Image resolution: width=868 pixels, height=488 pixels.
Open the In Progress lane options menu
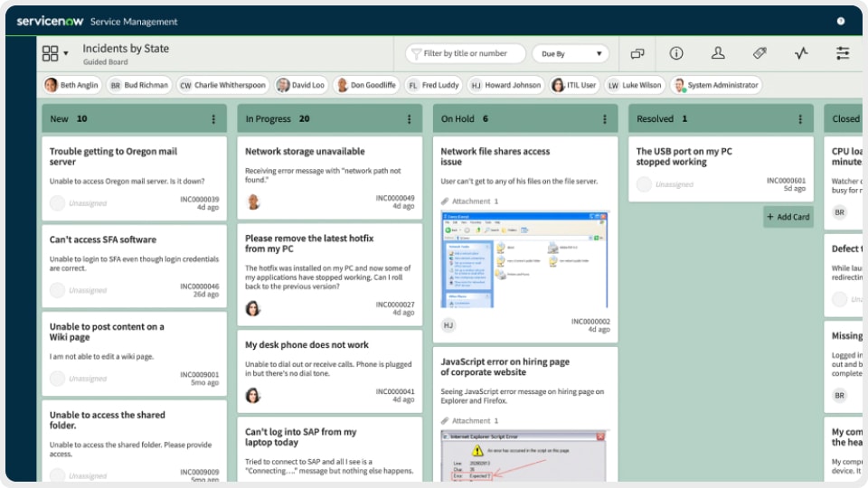(x=409, y=119)
